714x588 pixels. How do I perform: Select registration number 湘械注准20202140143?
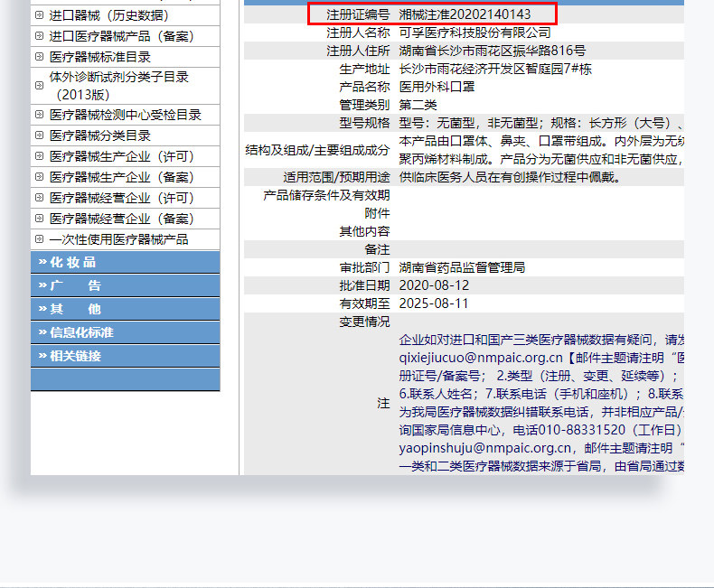tap(465, 14)
